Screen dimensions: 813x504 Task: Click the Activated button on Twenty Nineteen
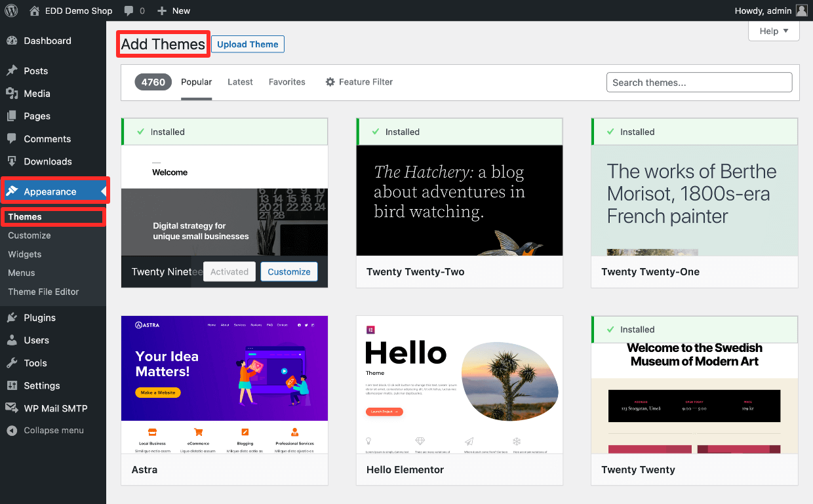229,271
